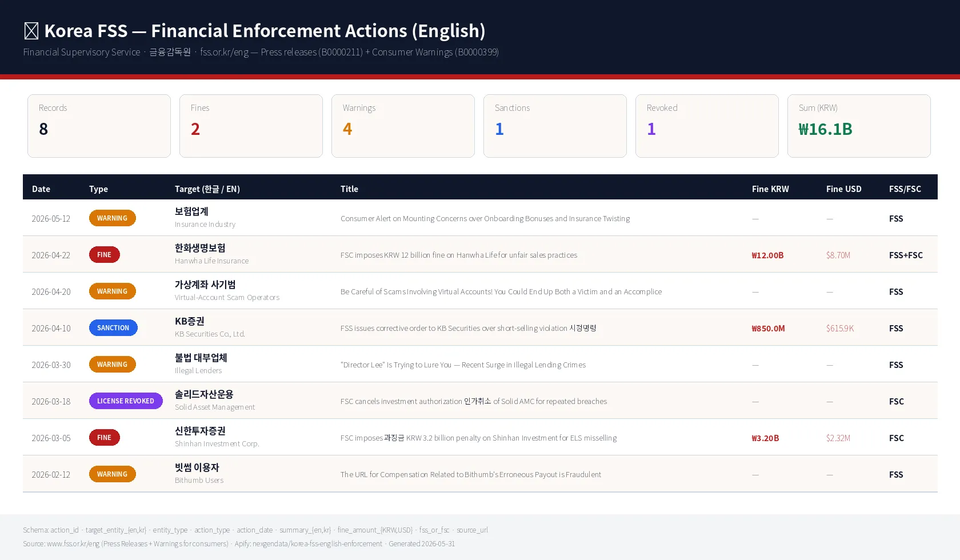Click the LICENSE REVOKED badge for Solid Asset Management

[x=126, y=401]
